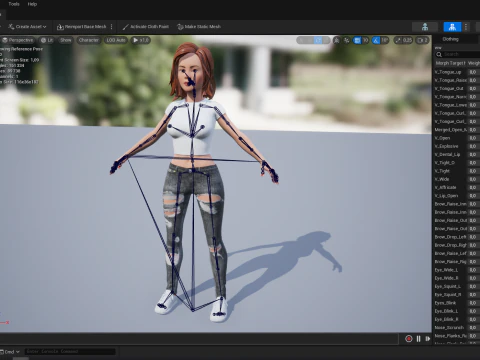Select V_Tight_O morph target row
Screen dimensions: 480x360
coord(457,163)
